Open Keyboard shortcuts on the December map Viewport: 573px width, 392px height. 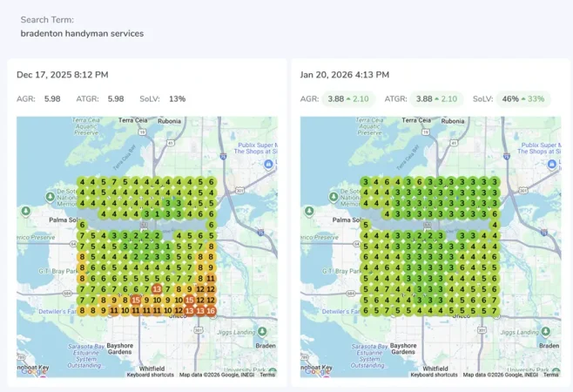pyautogui.click(x=150, y=375)
